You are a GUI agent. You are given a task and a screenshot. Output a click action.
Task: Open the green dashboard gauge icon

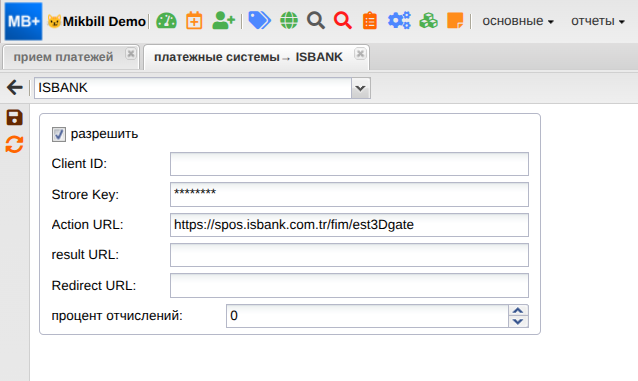pyautogui.click(x=166, y=21)
